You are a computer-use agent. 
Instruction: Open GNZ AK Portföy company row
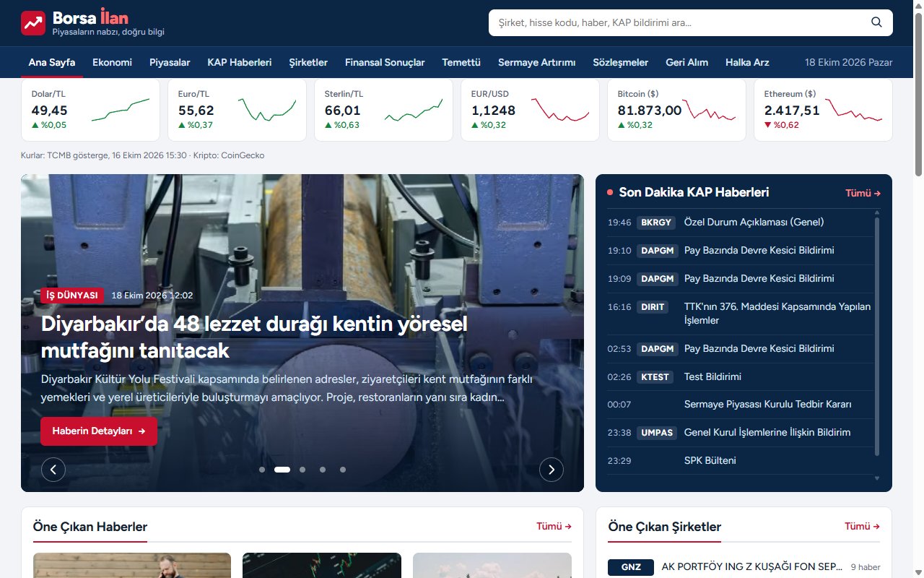[744, 567]
